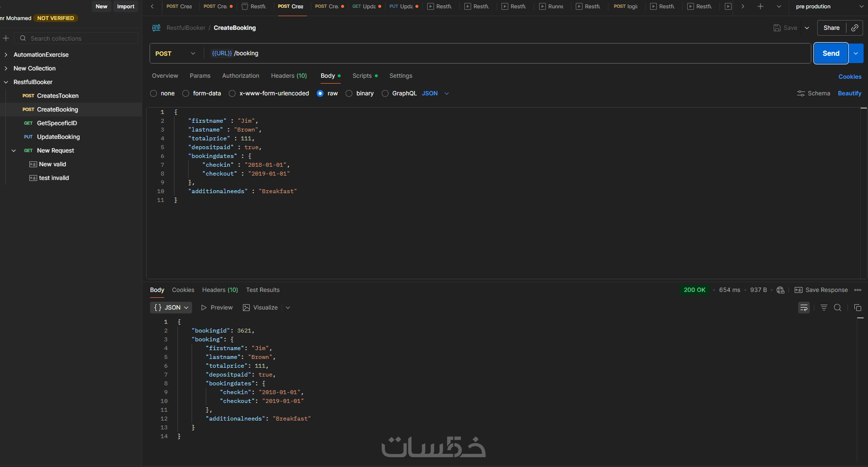Click the example icon beside test invalid
Screen dimensions: 868x467
pyautogui.click(x=33, y=178)
